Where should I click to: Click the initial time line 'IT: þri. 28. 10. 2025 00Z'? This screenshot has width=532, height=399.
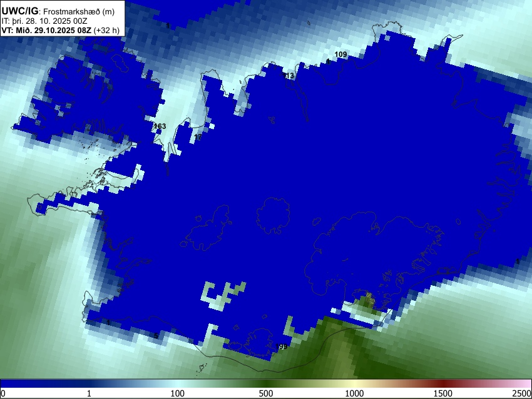pyautogui.click(x=44, y=21)
